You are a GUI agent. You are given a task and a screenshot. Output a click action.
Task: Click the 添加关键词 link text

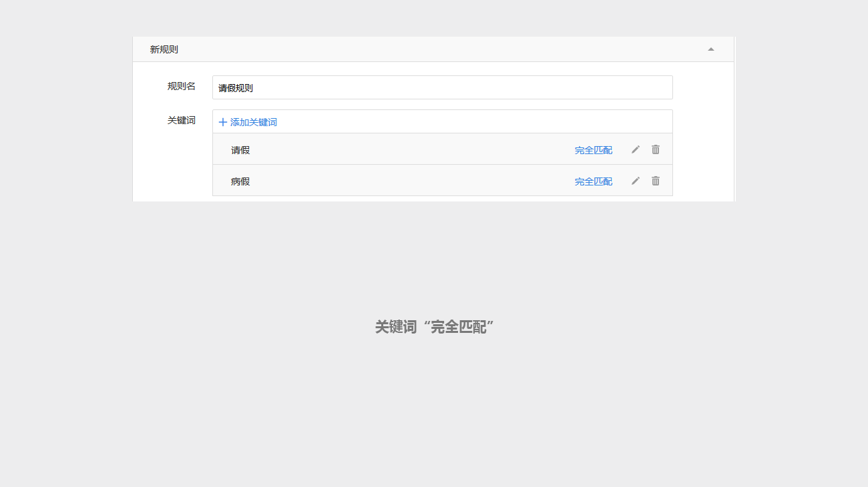pos(254,122)
